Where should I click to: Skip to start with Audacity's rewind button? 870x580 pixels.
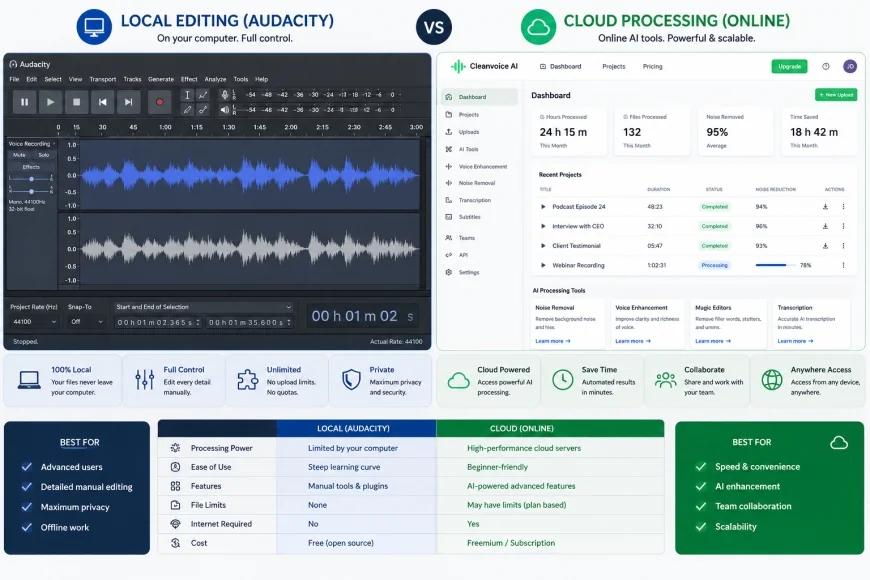tap(103, 102)
